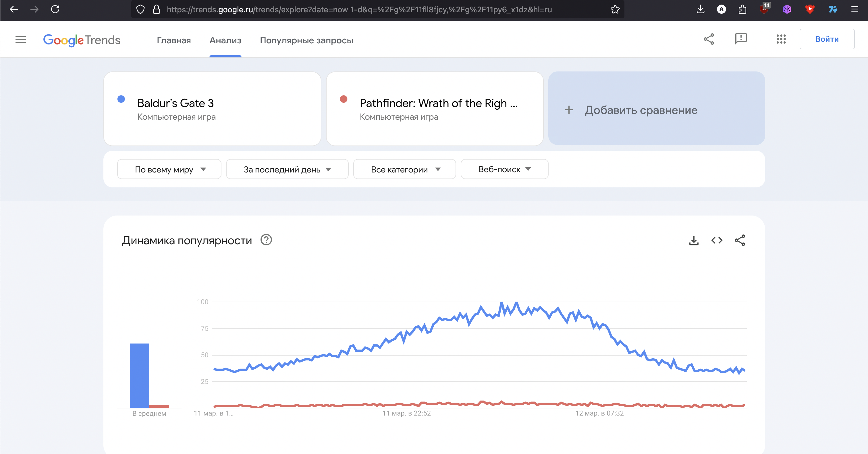This screenshot has width=868, height=454.
Task: Click the В среднем label
Action: [149, 414]
